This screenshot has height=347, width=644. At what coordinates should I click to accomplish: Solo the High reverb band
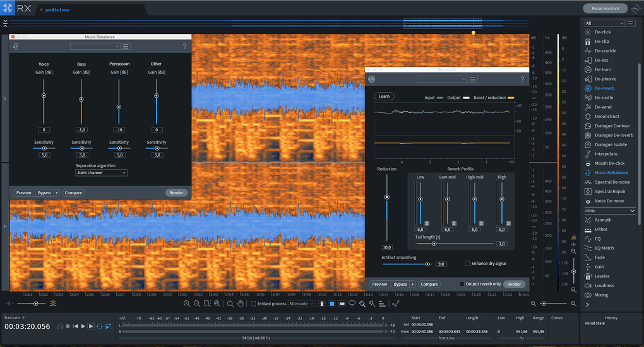tap(508, 223)
